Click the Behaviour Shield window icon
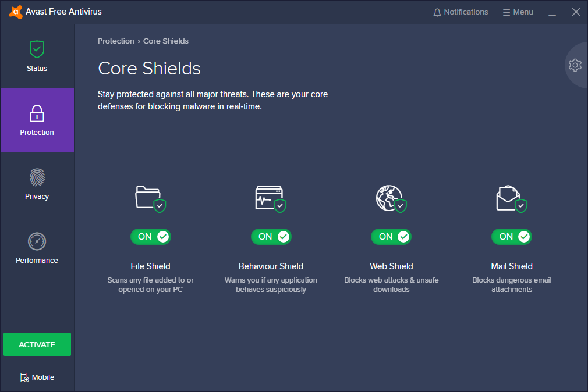This screenshot has height=392, width=588. coord(270,198)
